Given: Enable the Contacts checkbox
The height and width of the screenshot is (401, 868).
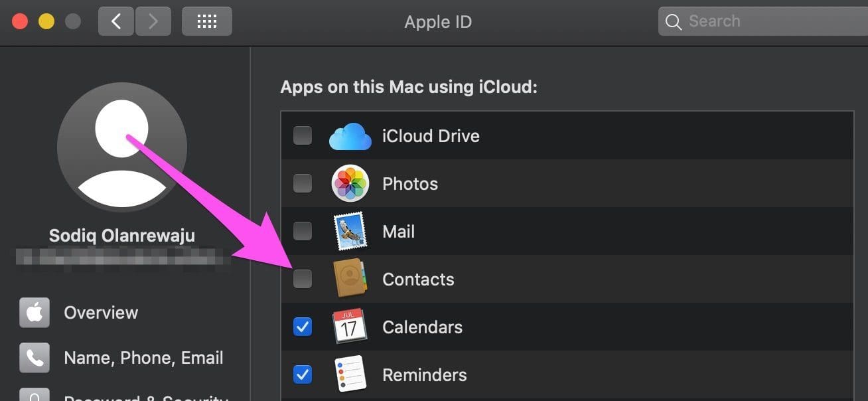Looking at the screenshot, I should [x=303, y=279].
